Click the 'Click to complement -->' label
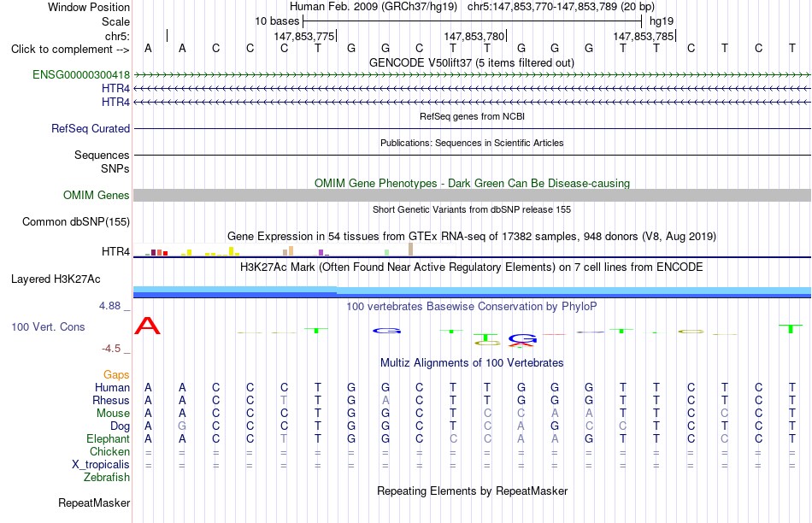812x523 pixels. pos(70,50)
